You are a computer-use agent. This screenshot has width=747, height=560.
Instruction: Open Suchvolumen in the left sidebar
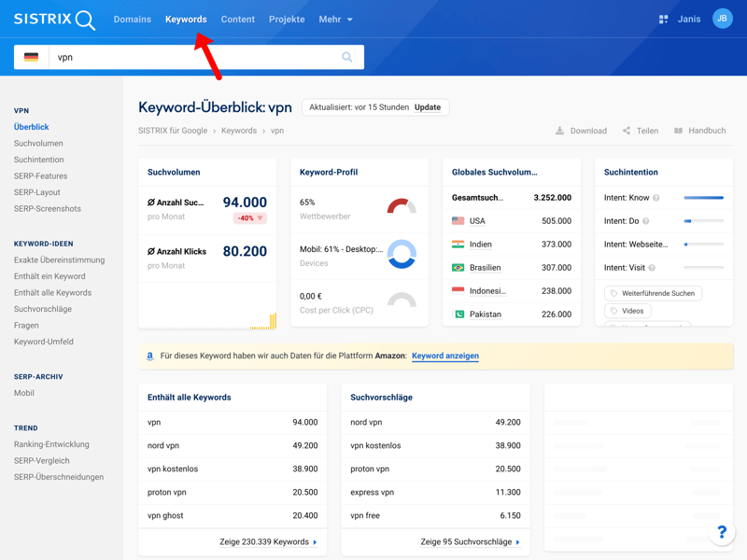point(38,144)
